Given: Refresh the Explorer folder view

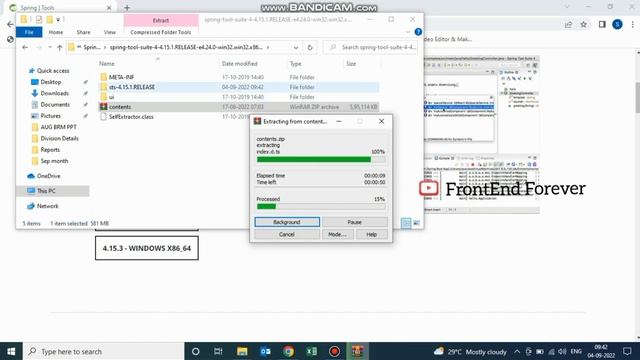Looking at the screenshot, I should (x=310, y=47).
